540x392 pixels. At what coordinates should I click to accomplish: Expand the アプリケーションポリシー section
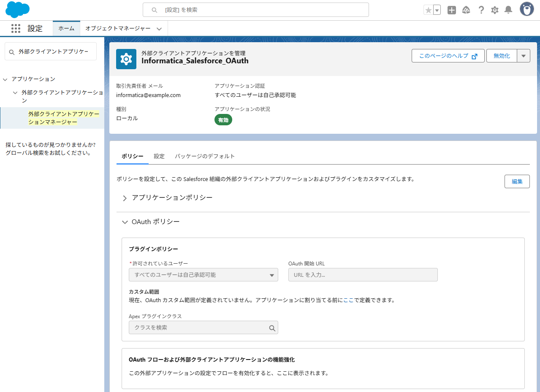125,198
